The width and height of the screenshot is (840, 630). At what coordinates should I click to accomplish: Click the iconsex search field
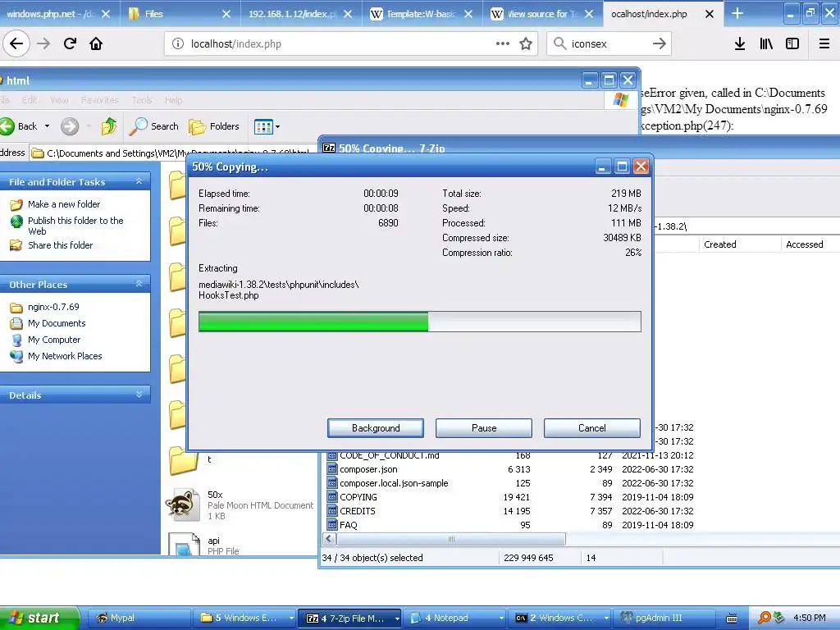click(608, 44)
